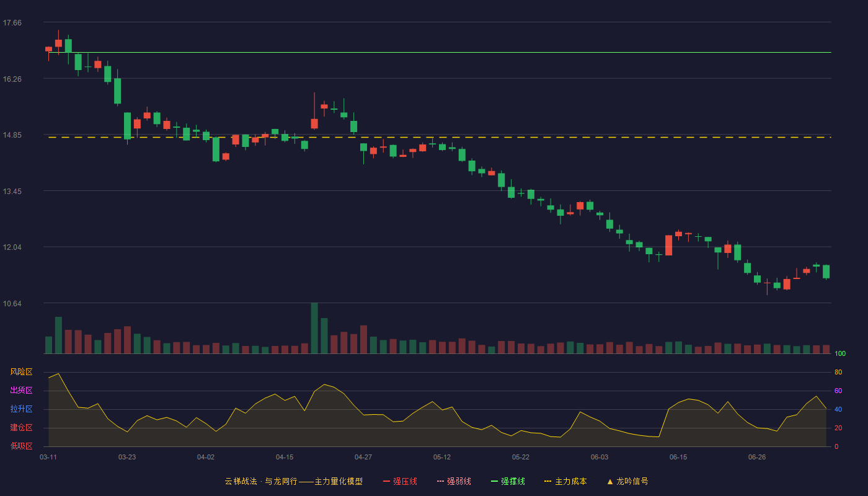Click the yellow dashed cost line
Image resolution: width=868 pixels, height=496 pixels.
coord(440,138)
